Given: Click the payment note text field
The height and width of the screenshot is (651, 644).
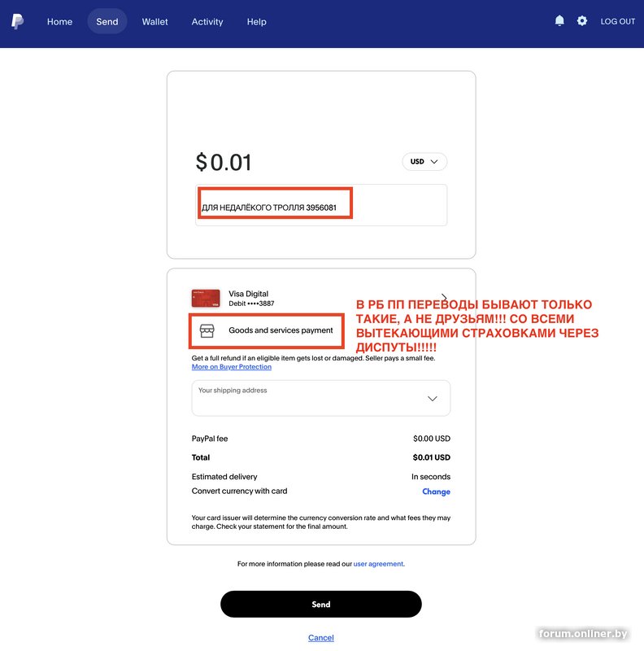Looking at the screenshot, I should click(321, 205).
